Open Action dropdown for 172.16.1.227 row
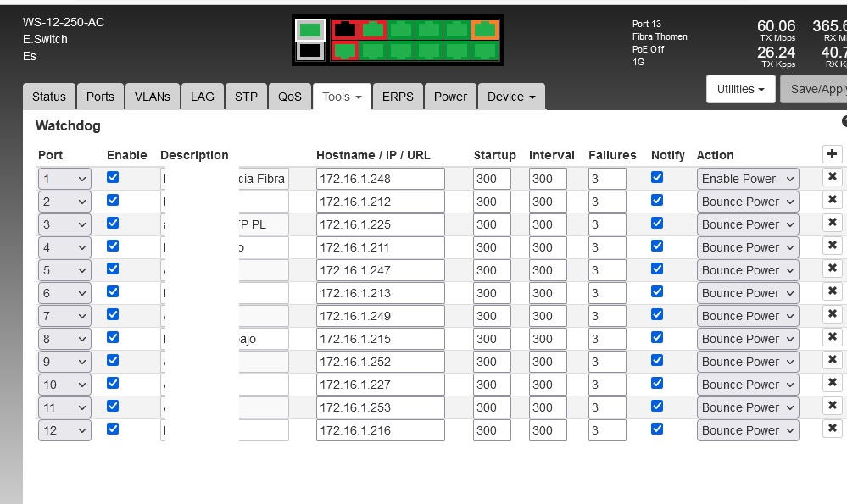The image size is (847, 504). point(748,385)
